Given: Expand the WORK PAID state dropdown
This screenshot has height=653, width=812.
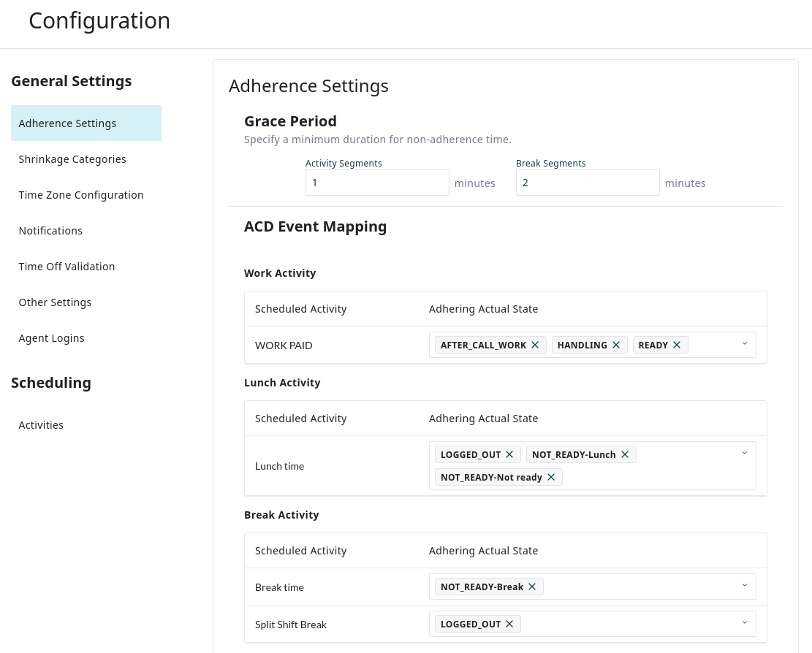Looking at the screenshot, I should (x=744, y=344).
